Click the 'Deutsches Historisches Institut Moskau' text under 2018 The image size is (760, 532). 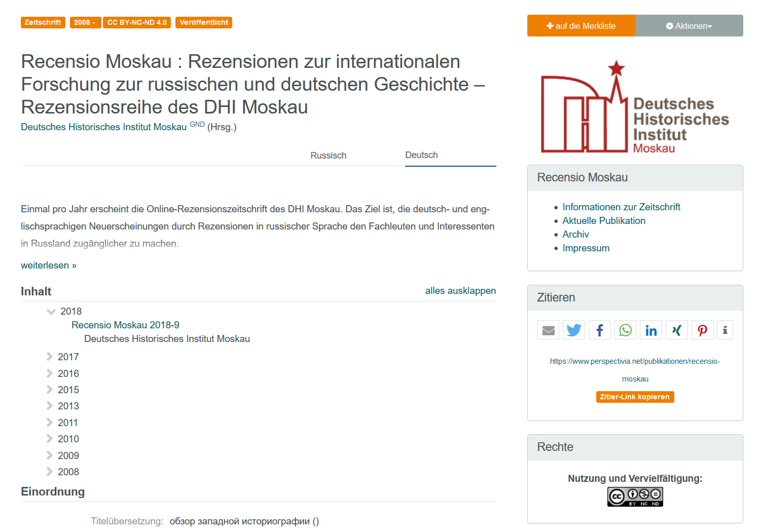167,338
